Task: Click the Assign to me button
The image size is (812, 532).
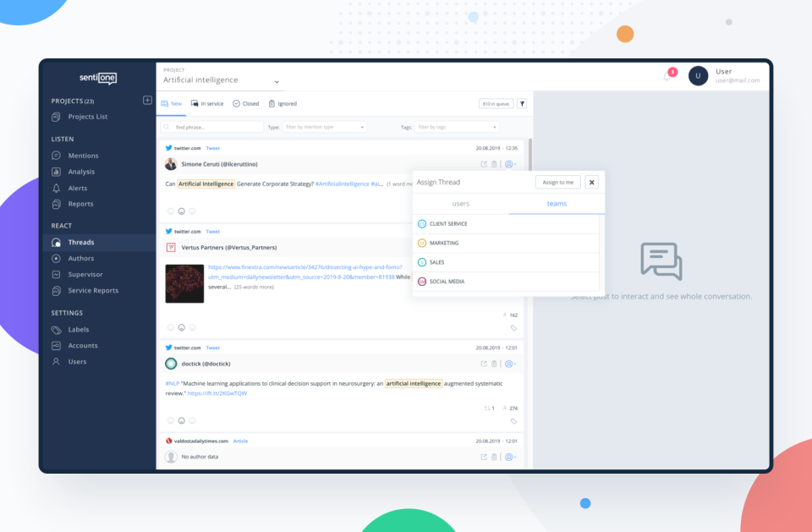Action: (x=557, y=183)
